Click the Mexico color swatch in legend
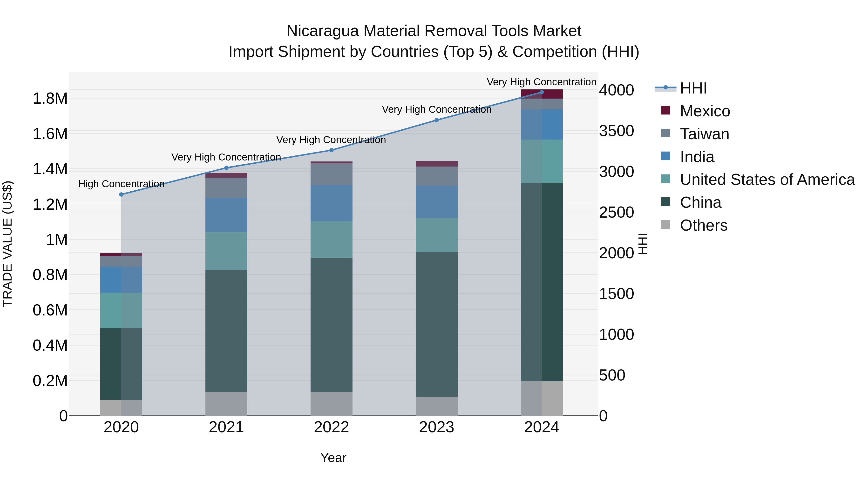This screenshot has width=868, height=488. 665,110
